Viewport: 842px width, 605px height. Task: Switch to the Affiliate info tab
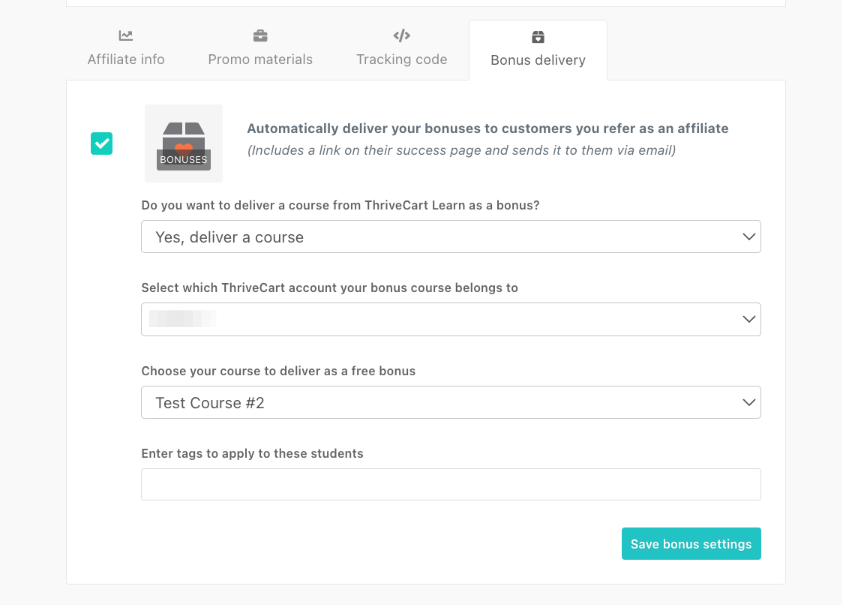click(126, 59)
